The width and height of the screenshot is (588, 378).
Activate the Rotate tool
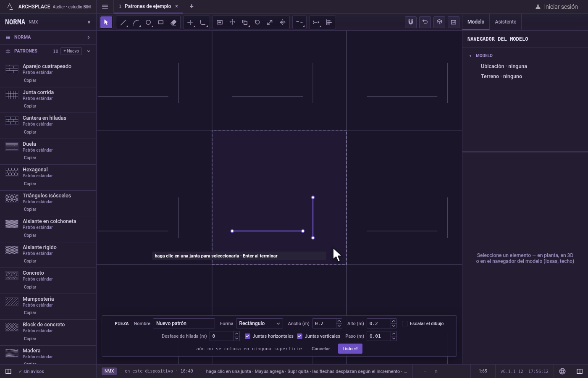(257, 22)
